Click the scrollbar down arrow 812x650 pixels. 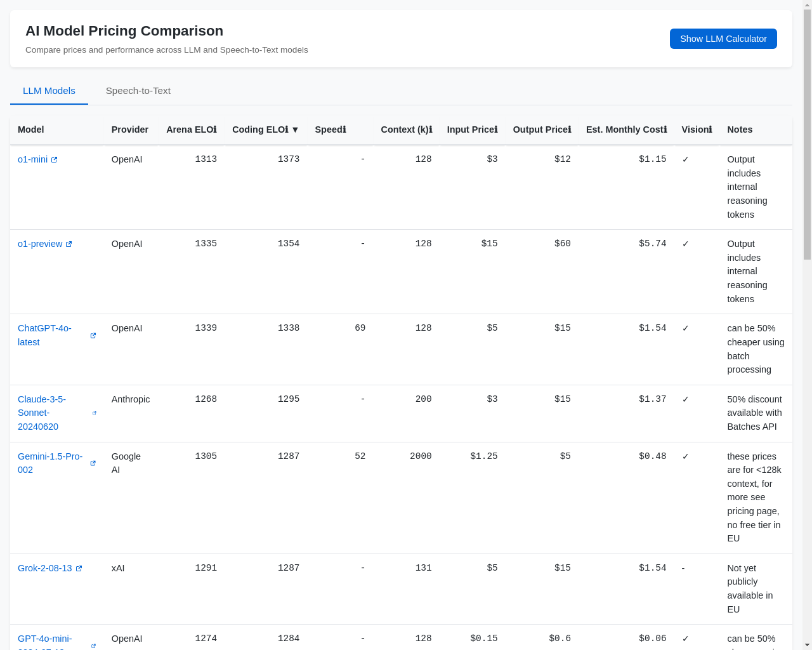coord(807,645)
